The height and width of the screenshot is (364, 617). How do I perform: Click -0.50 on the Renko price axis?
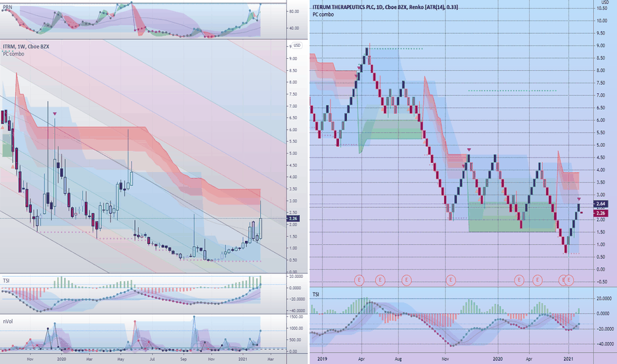pos(602,282)
